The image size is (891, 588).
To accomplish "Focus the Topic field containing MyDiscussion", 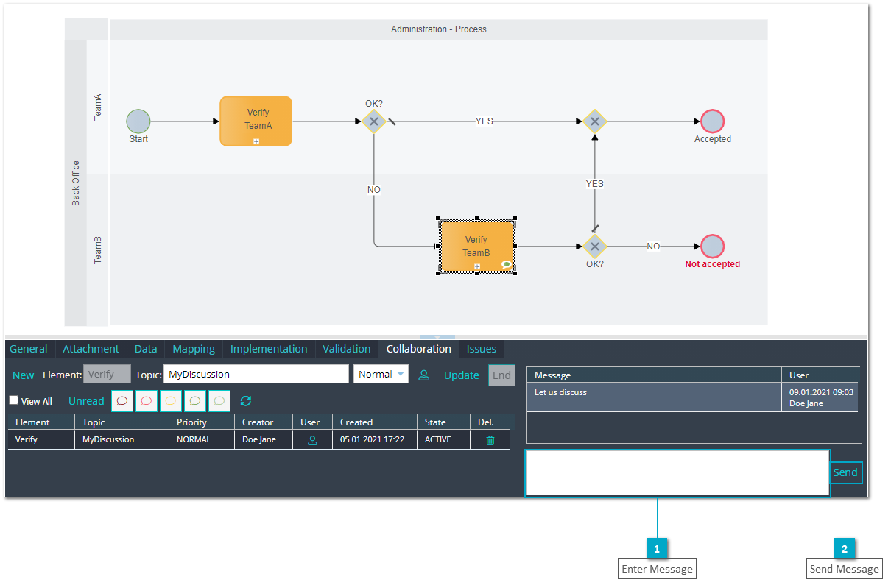I will coord(256,374).
